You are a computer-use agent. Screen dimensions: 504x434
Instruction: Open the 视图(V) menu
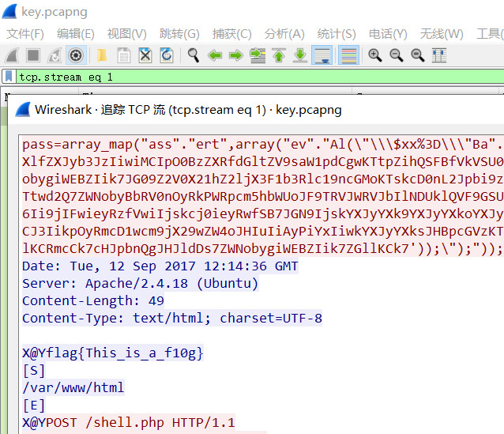coord(127,34)
